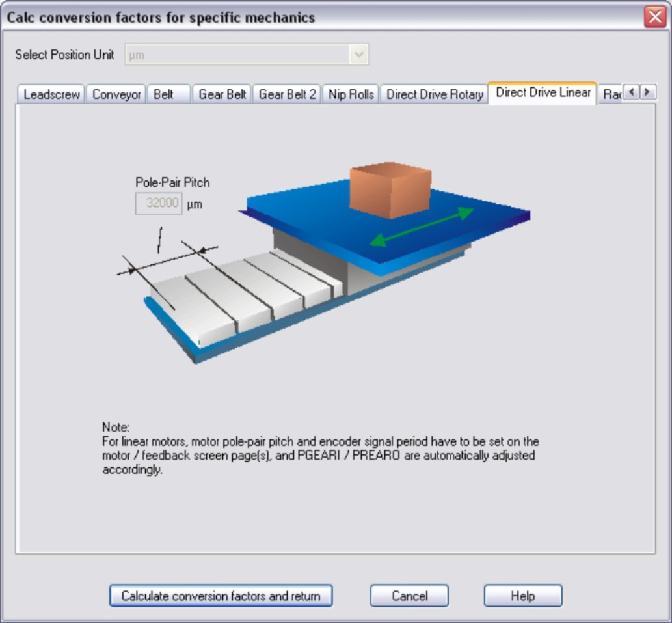
Task: Click the orange load cube in the diagram
Action: 390,190
